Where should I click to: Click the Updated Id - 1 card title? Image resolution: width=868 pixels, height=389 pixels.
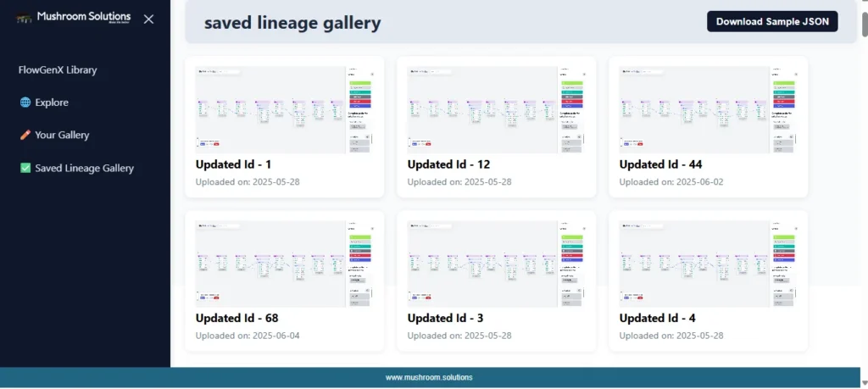coord(233,164)
